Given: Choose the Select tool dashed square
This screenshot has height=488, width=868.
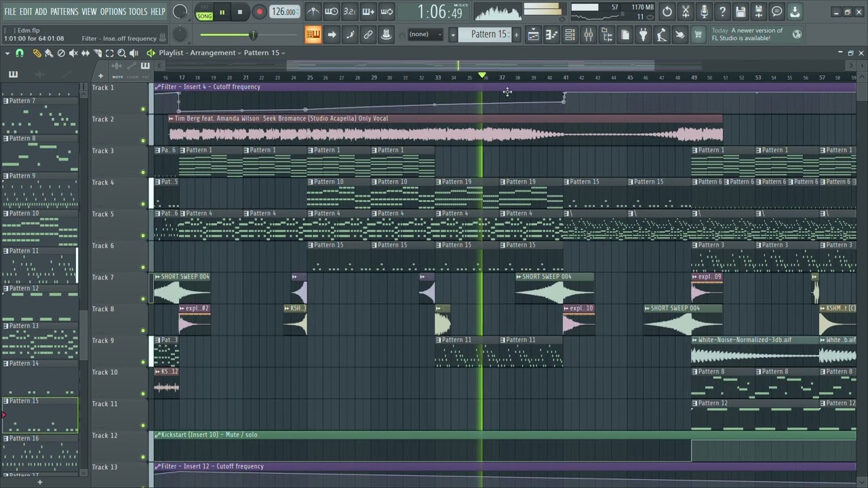Looking at the screenshot, I should click(109, 53).
